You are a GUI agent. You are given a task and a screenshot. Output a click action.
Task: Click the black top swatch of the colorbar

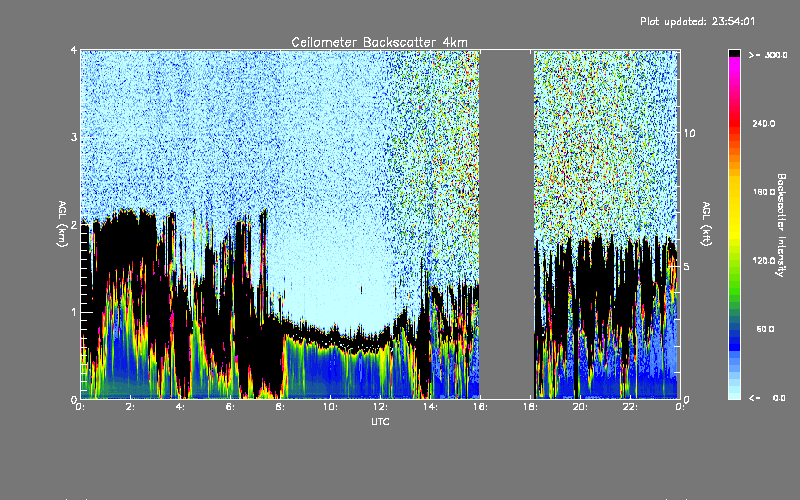[734, 54]
